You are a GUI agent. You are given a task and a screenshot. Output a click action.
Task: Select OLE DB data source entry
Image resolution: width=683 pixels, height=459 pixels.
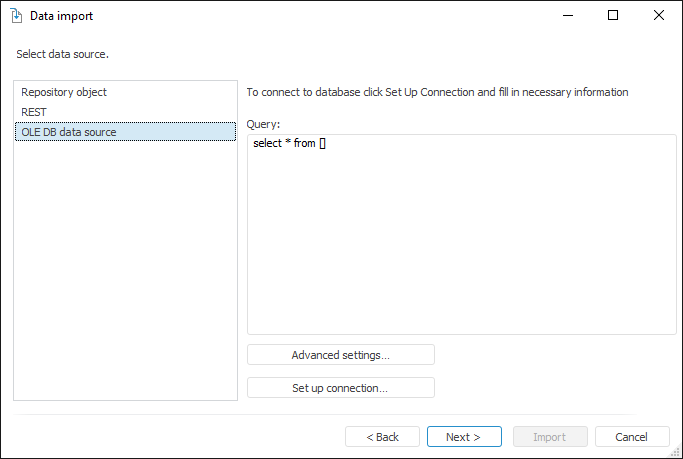pos(69,132)
